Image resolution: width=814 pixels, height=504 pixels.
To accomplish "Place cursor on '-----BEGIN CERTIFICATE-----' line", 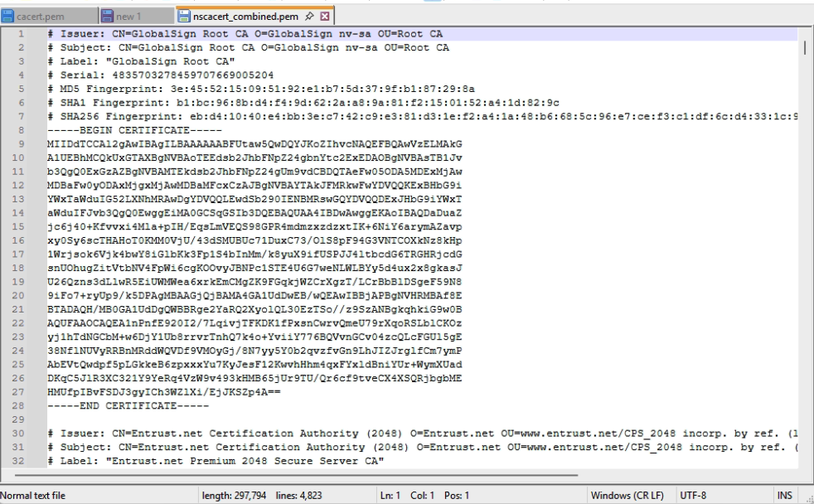I will pos(134,130).
